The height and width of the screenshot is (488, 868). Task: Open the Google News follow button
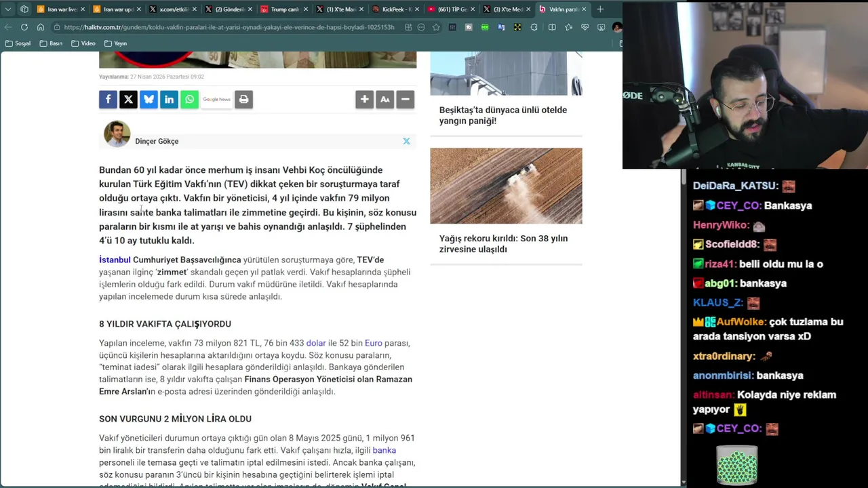coord(216,100)
